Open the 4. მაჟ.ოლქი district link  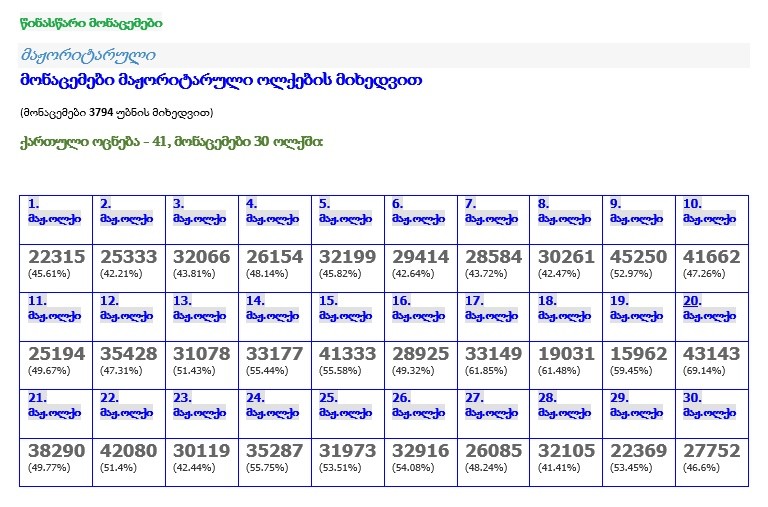click(272, 211)
